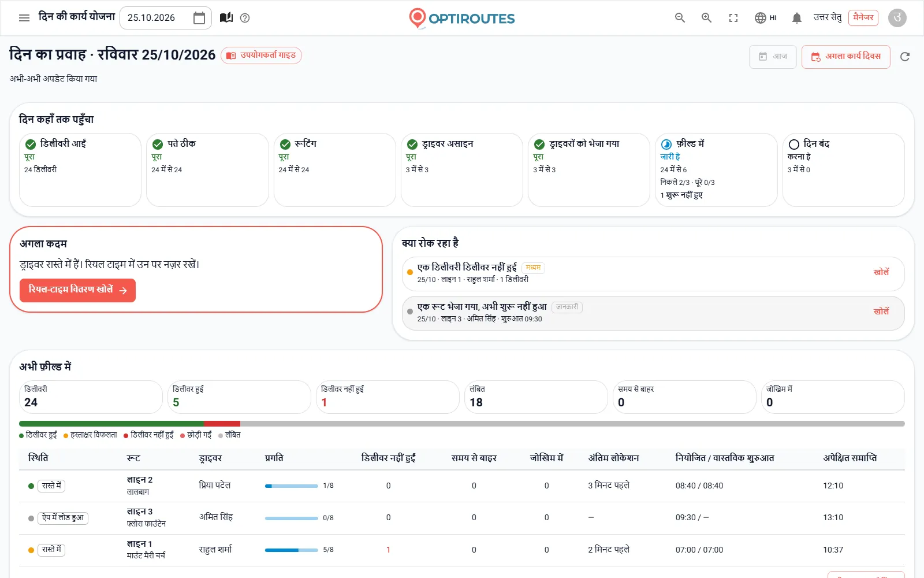Screen dimensions: 924x578
Task: Open the डिलीवरी आई stage card
Action: pos(80,170)
